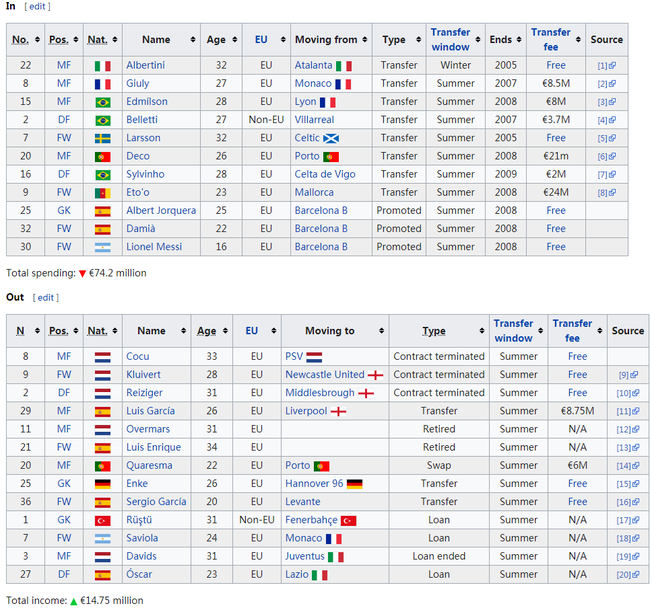The height and width of the screenshot is (610, 650).
Task: Click Germany flag next to Hannover 96
Action: [x=354, y=484]
